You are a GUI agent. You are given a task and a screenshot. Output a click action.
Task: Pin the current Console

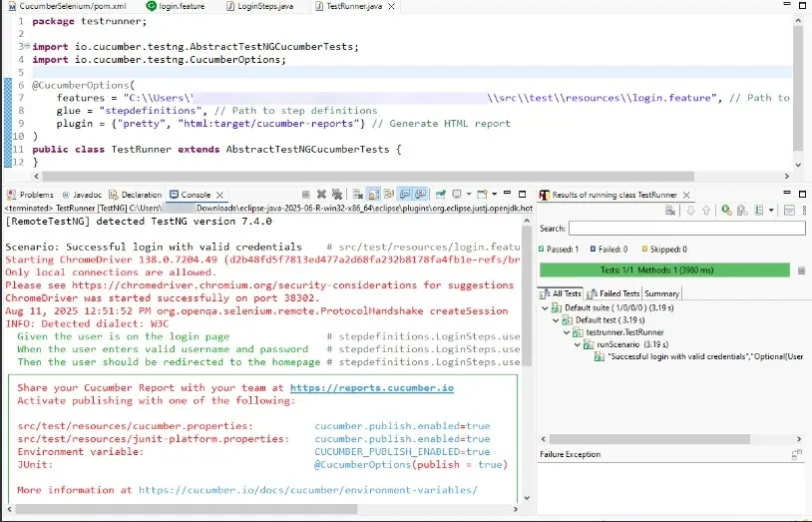click(441, 195)
